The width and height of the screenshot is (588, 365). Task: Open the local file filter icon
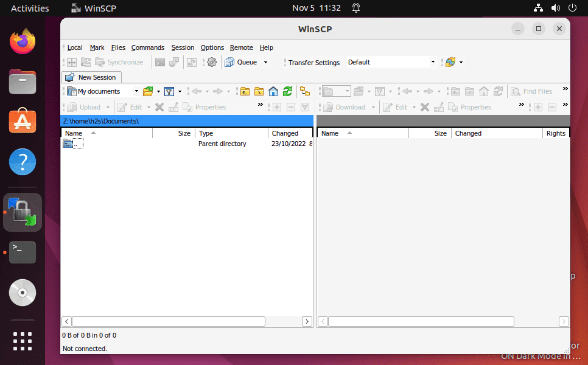(x=169, y=91)
